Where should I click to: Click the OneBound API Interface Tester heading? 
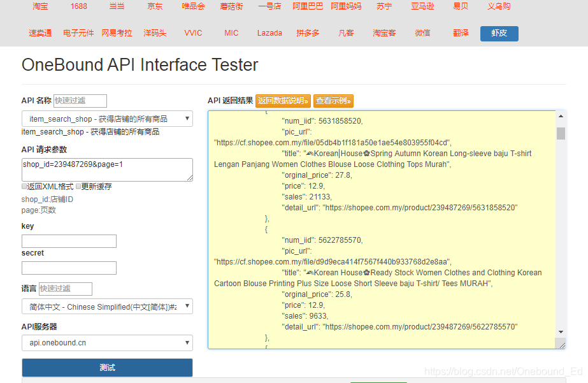click(x=140, y=65)
